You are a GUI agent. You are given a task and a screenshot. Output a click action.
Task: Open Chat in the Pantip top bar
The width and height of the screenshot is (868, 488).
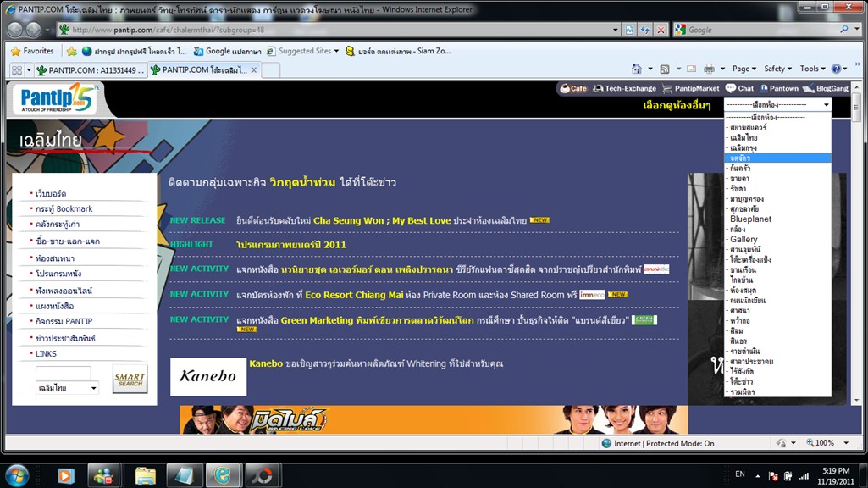coord(739,88)
